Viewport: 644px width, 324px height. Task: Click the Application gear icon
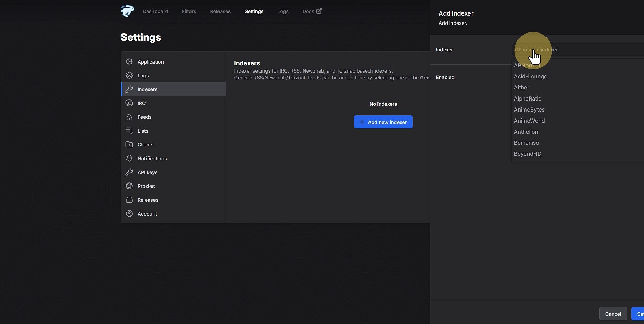click(x=129, y=61)
